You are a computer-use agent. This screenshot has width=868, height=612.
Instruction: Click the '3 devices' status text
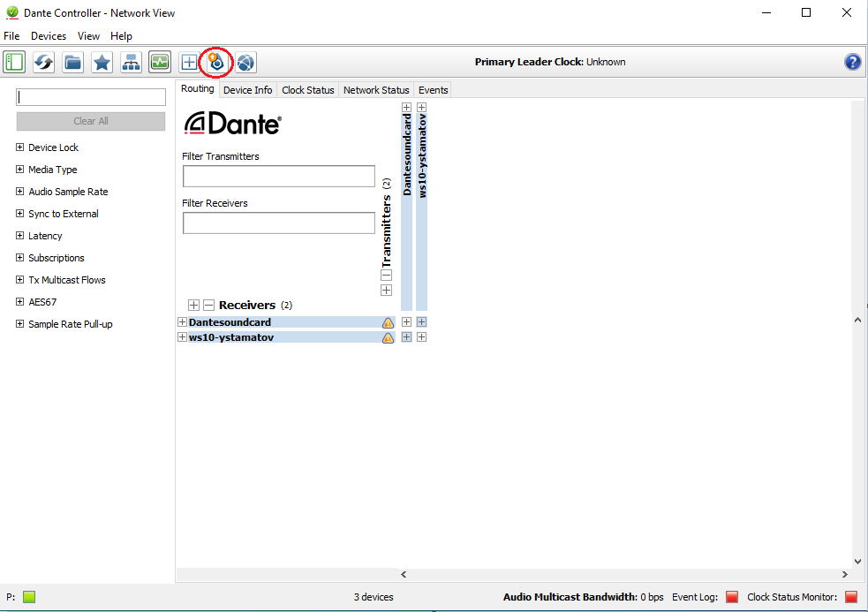coord(374,597)
